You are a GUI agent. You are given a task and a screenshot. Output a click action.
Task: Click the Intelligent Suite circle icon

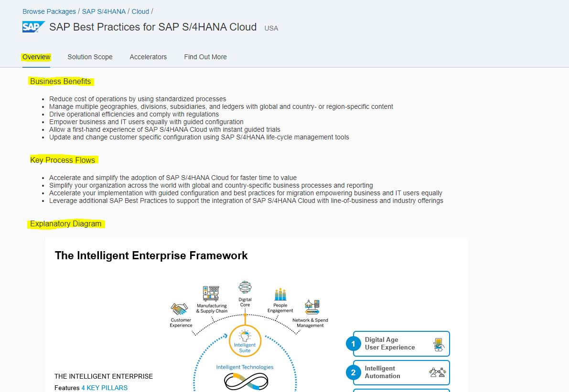pyautogui.click(x=245, y=341)
